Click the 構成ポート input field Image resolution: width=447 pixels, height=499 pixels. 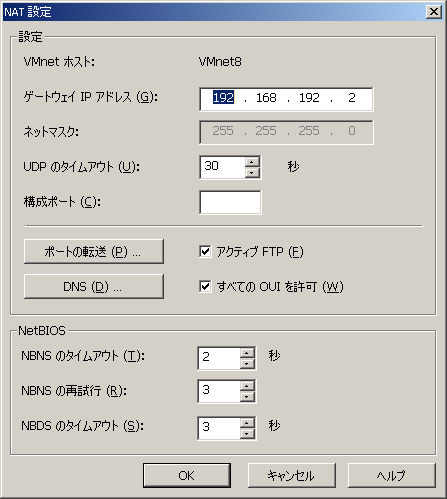[x=230, y=202]
